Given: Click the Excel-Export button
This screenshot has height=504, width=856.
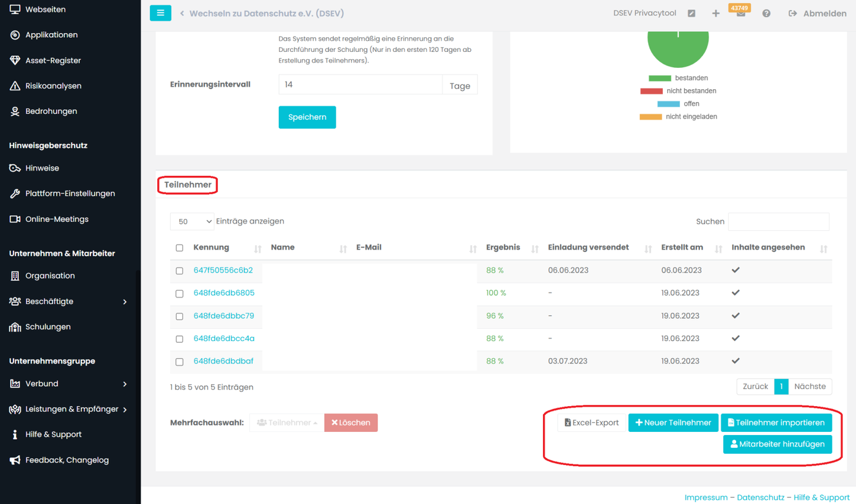Looking at the screenshot, I should 591,423.
